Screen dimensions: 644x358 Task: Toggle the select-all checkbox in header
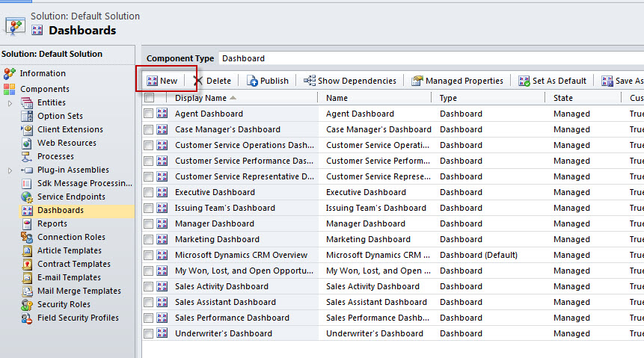(149, 98)
